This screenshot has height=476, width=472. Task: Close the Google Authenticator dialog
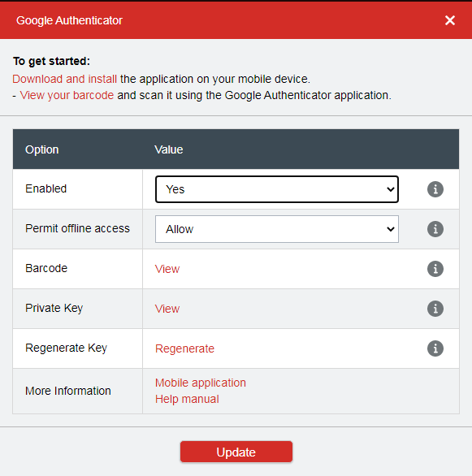click(x=450, y=20)
